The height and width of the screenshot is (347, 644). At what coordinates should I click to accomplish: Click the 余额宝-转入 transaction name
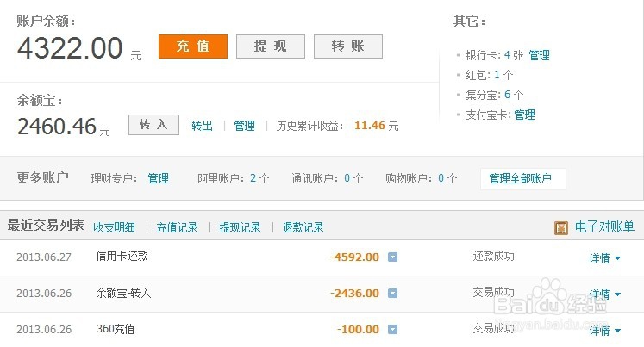[x=123, y=293]
